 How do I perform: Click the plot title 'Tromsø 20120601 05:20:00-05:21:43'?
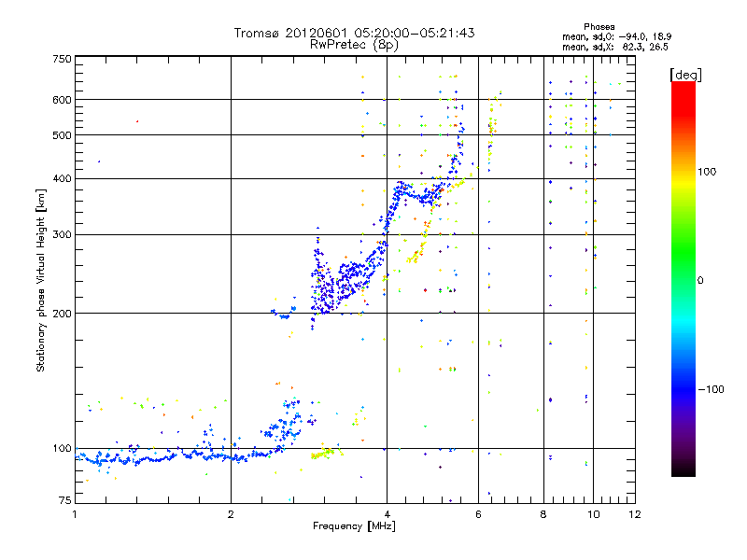[x=354, y=33]
